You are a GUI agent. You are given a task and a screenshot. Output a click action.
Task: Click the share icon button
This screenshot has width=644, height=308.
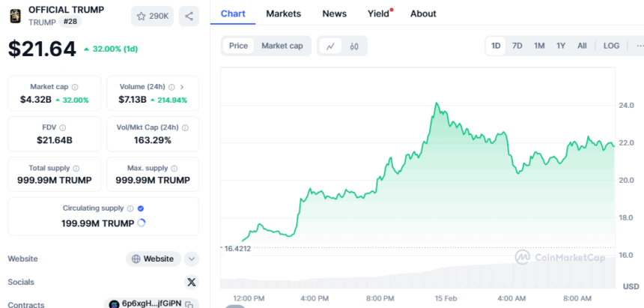(x=189, y=16)
